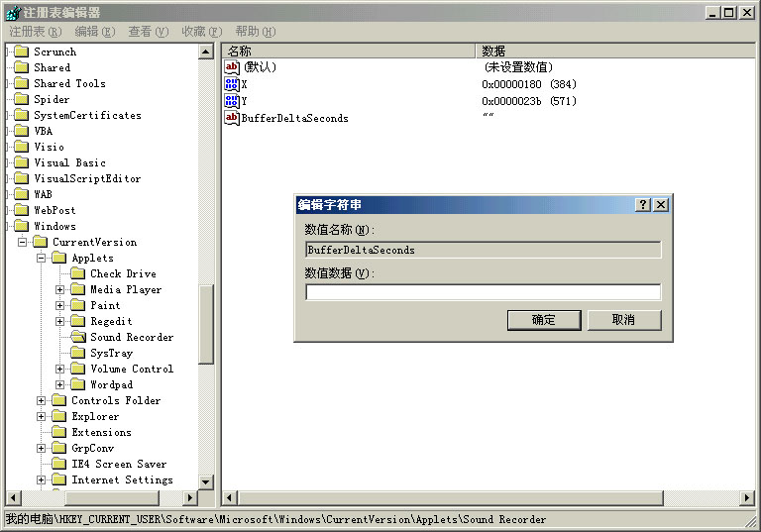This screenshot has width=761, height=532.
Task: Expand the Volume Control node
Action: 60,369
